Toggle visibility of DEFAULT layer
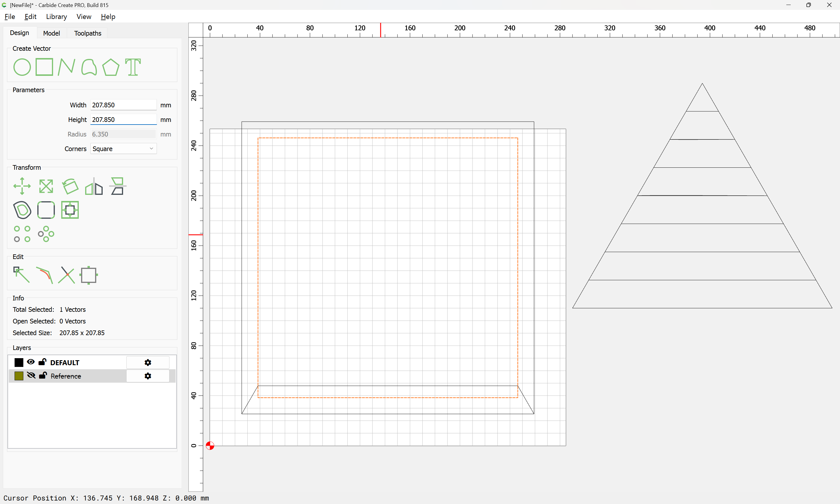Screen dimensions: 840x504 (31, 362)
